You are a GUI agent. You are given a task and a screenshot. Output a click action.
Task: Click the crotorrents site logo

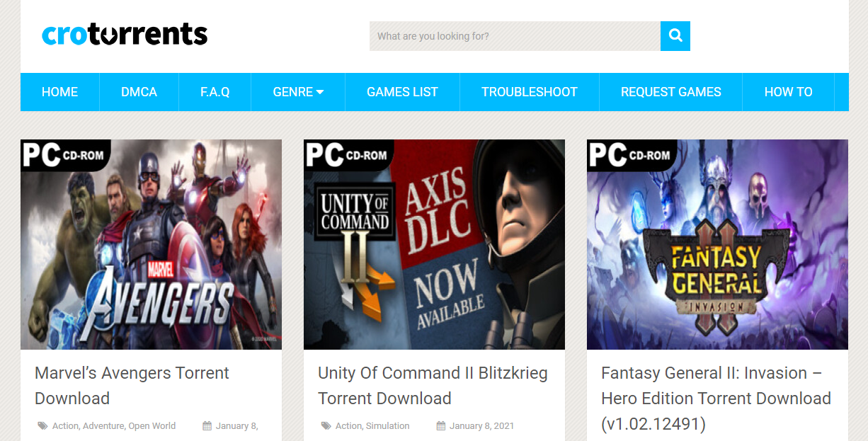(125, 34)
